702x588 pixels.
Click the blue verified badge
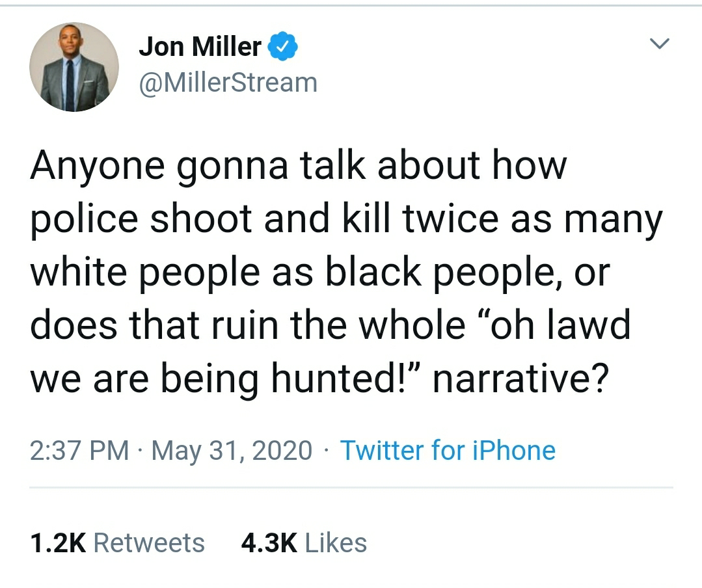pyautogui.click(x=284, y=47)
